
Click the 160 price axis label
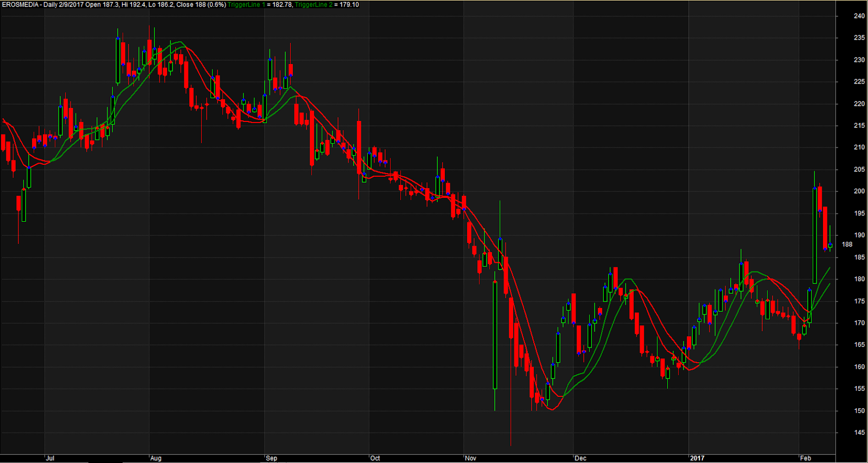point(859,367)
